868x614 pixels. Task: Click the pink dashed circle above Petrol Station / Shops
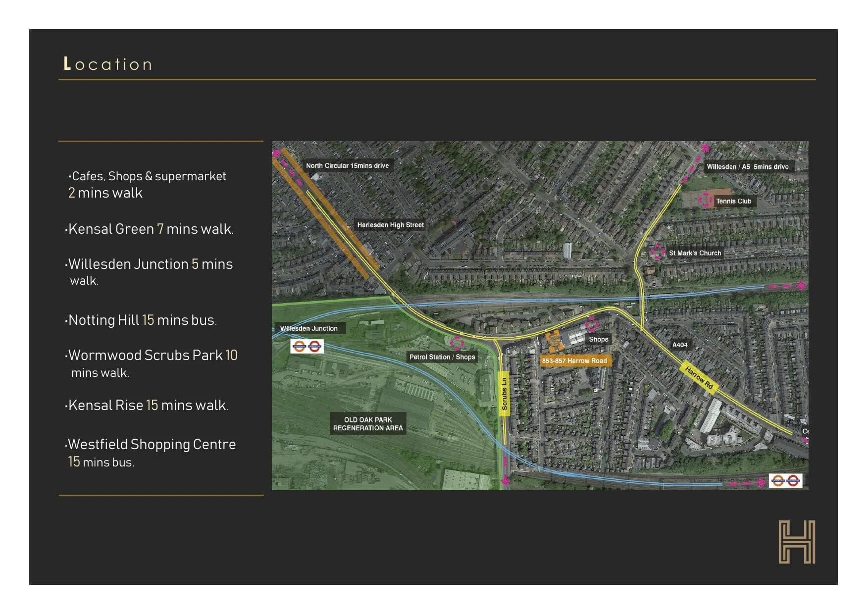[458, 342]
